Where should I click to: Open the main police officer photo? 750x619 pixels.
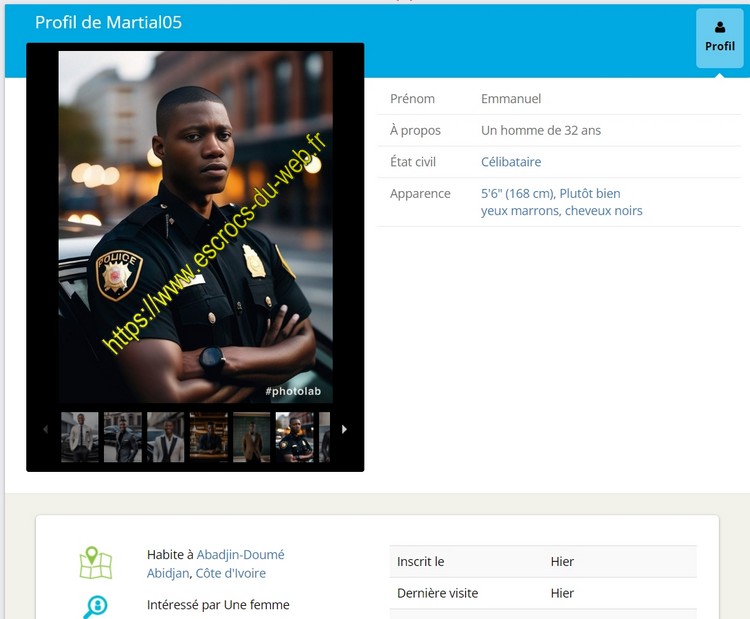point(195,227)
